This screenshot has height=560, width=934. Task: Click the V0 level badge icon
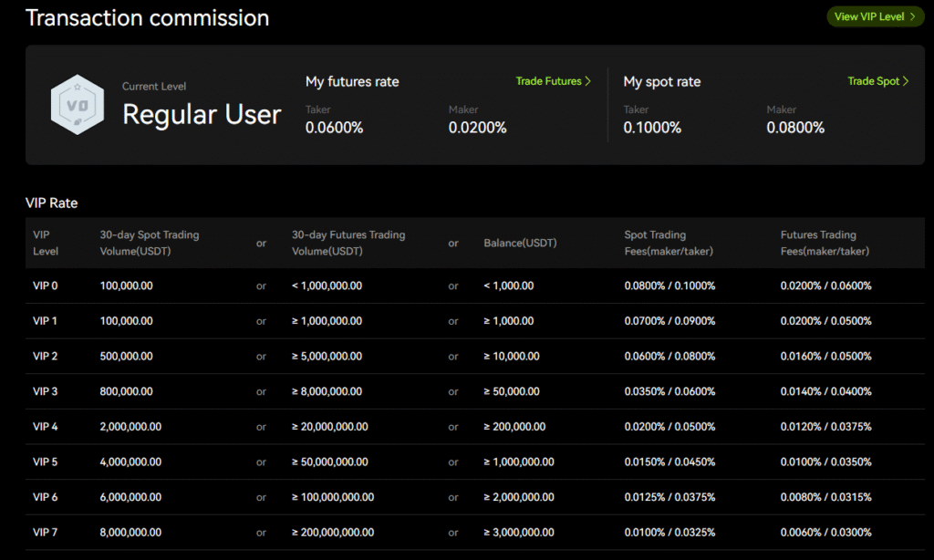[x=77, y=104]
